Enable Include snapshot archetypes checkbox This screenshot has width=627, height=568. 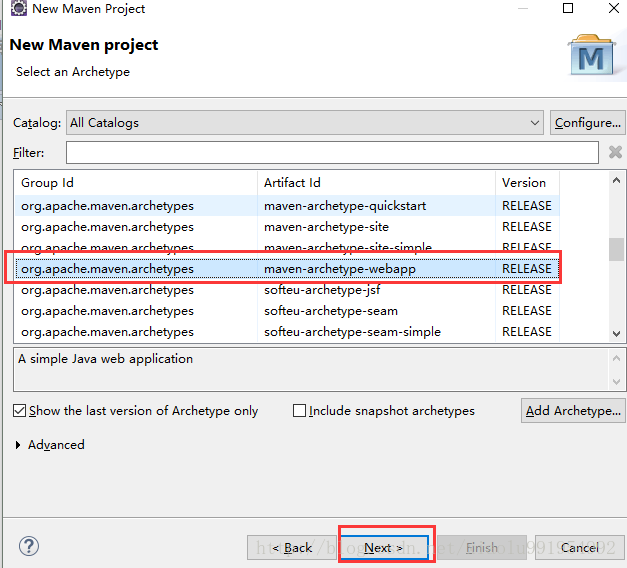point(299,411)
